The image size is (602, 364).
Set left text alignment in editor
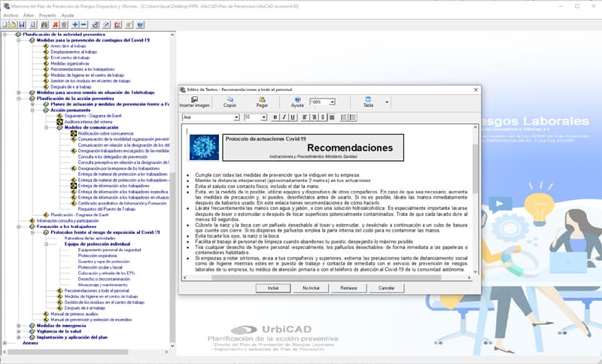coord(305,117)
